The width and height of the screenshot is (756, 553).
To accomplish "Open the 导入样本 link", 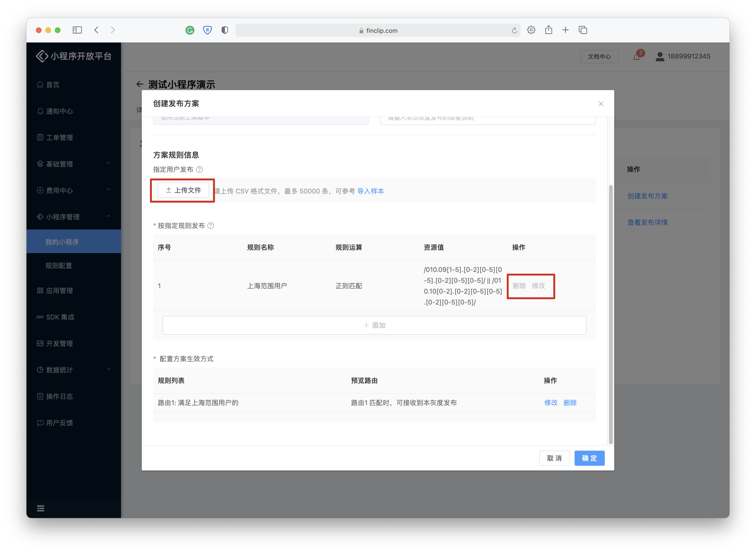I will 370,191.
